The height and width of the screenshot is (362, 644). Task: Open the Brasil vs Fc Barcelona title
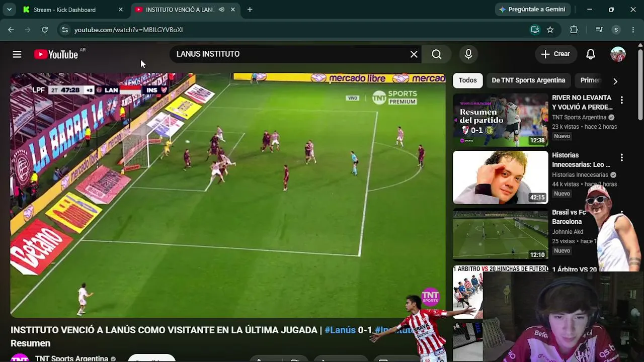click(569, 217)
